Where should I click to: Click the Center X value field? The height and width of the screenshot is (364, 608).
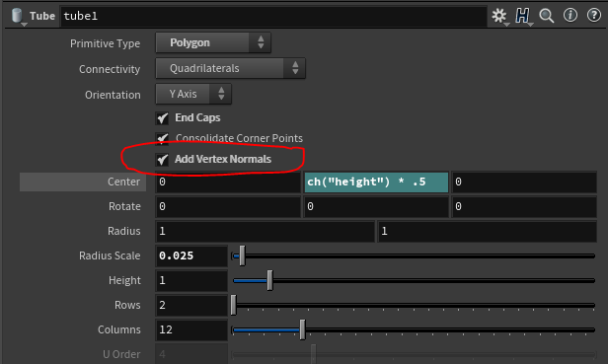pyautogui.click(x=228, y=182)
